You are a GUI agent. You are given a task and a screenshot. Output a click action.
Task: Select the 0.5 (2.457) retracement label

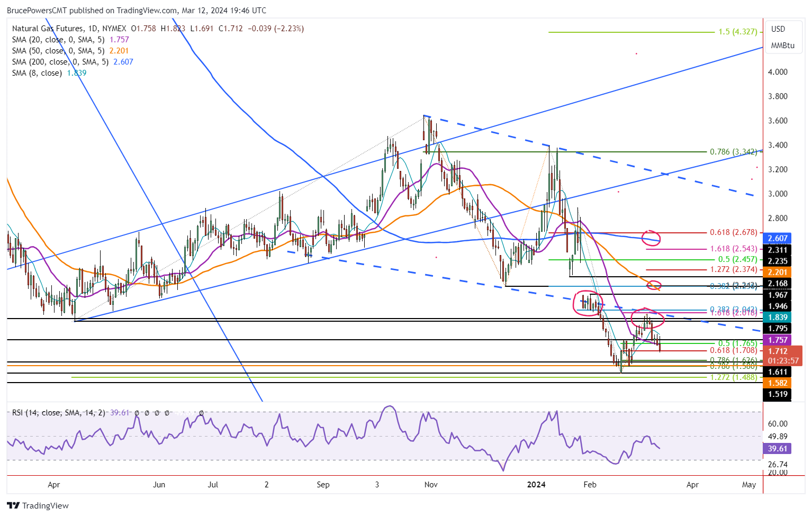click(x=738, y=260)
